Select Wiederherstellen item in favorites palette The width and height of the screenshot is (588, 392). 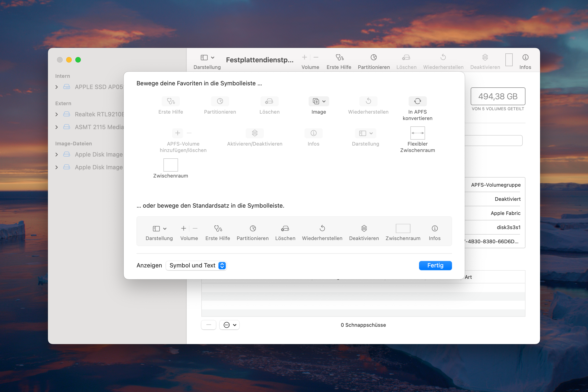(368, 105)
